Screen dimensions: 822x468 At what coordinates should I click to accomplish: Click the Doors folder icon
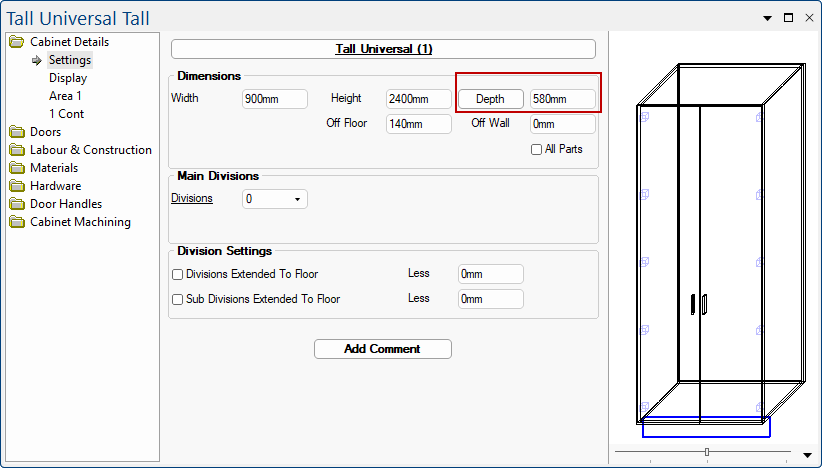coord(16,132)
